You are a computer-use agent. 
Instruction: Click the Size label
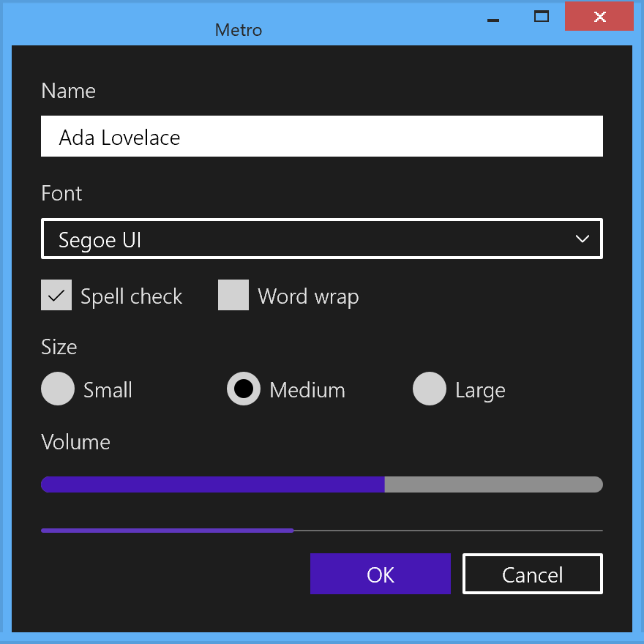tap(59, 347)
